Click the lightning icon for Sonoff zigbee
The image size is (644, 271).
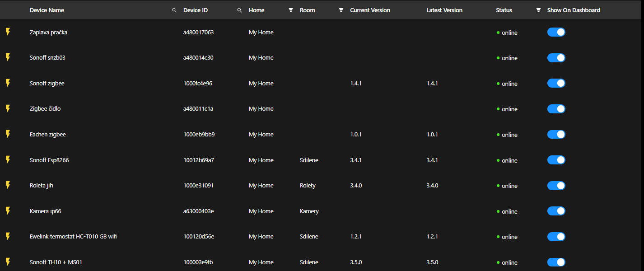coord(8,83)
